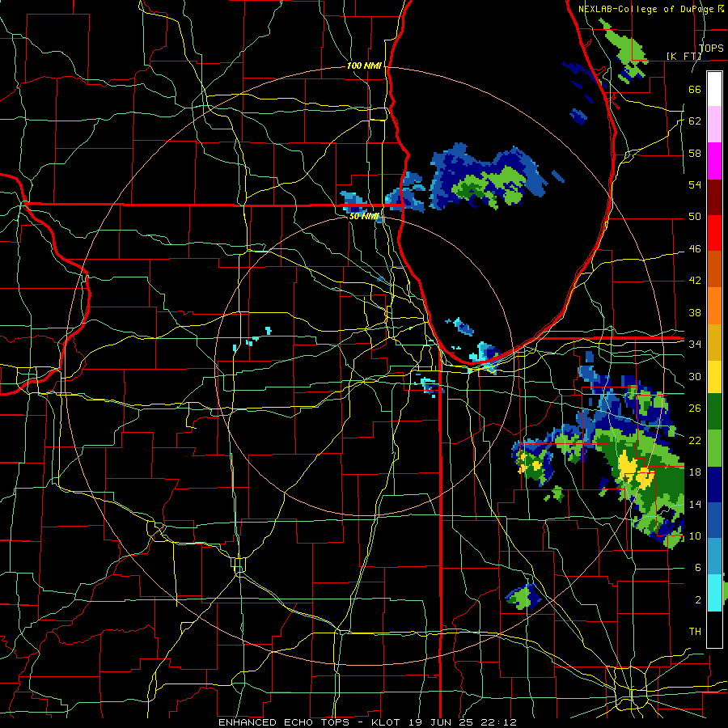Click the 30 value on the scale
Image resolution: width=728 pixels, height=728 pixels.
click(695, 376)
